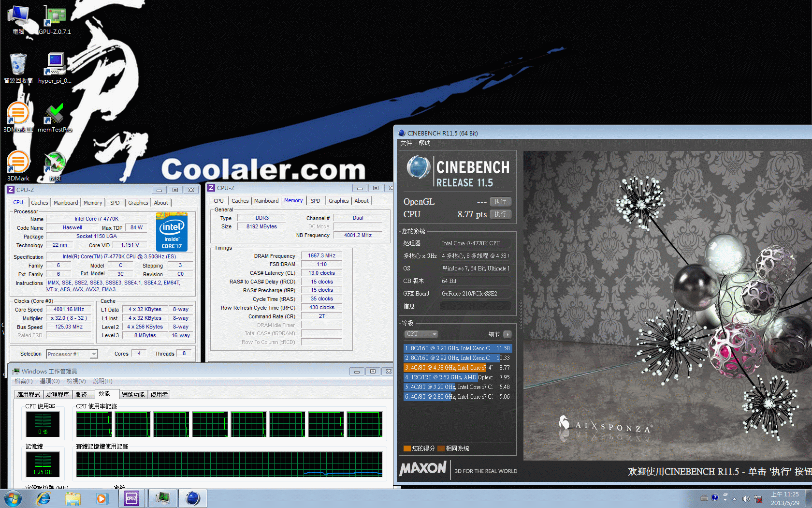Click the MAXON logo in CINEBENCH
812x508 pixels.
[423, 468]
